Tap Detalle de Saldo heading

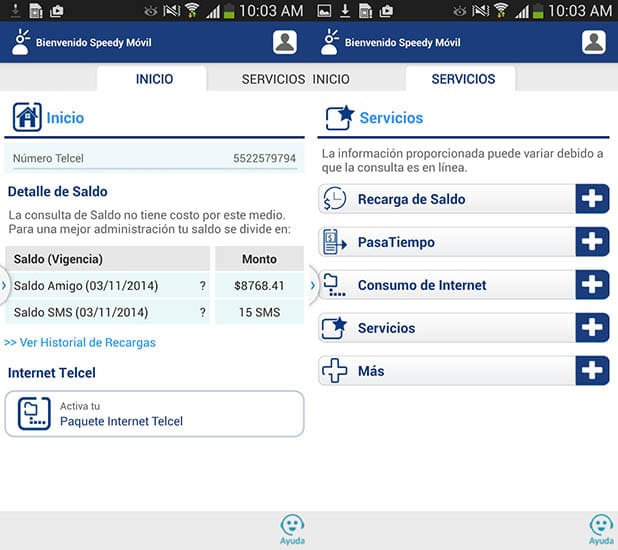point(58,191)
